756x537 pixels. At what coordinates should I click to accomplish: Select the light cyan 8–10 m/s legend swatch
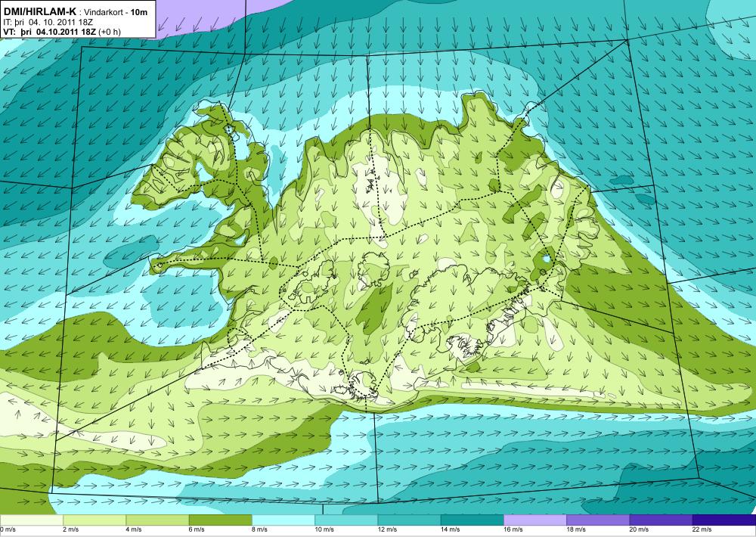point(283,520)
